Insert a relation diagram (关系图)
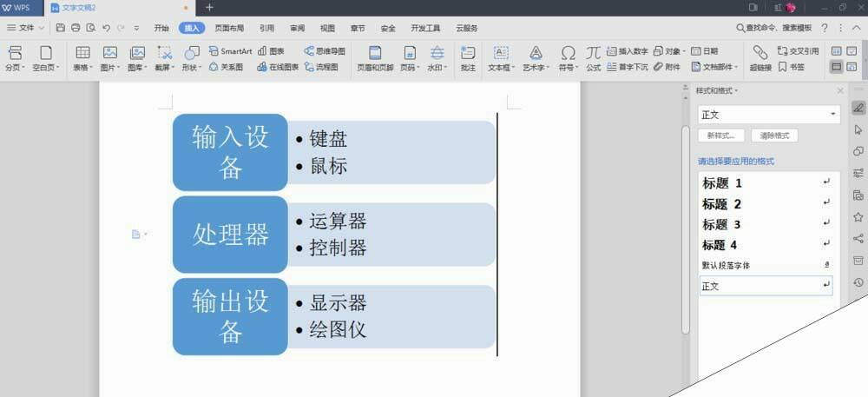Screen dimensions: 868x397 [x=226, y=67]
